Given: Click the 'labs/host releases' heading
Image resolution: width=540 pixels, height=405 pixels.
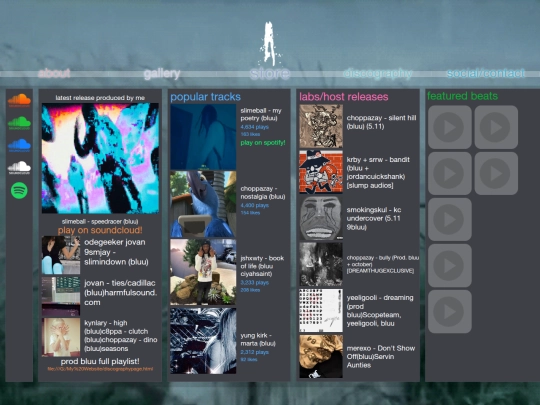Looking at the screenshot, I should tap(344, 97).
